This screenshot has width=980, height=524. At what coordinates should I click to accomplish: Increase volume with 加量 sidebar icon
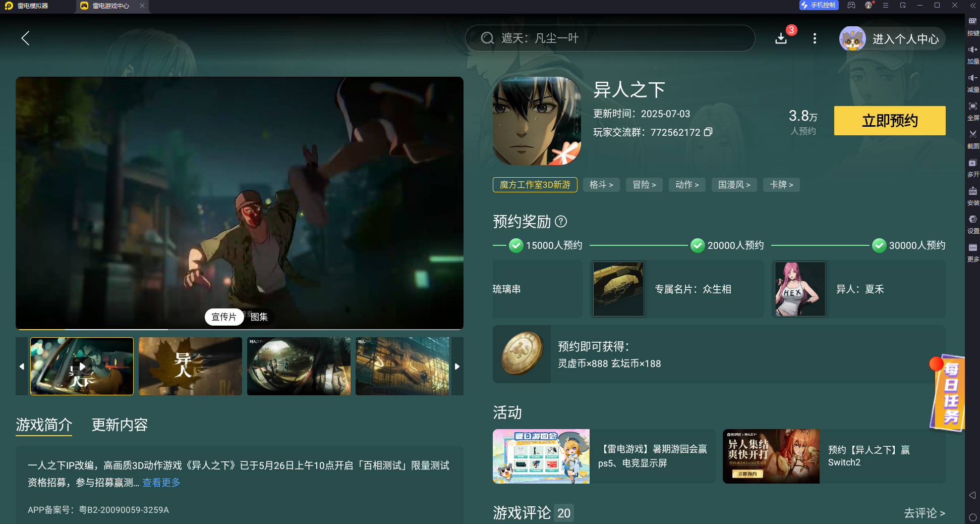[x=972, y=55]
